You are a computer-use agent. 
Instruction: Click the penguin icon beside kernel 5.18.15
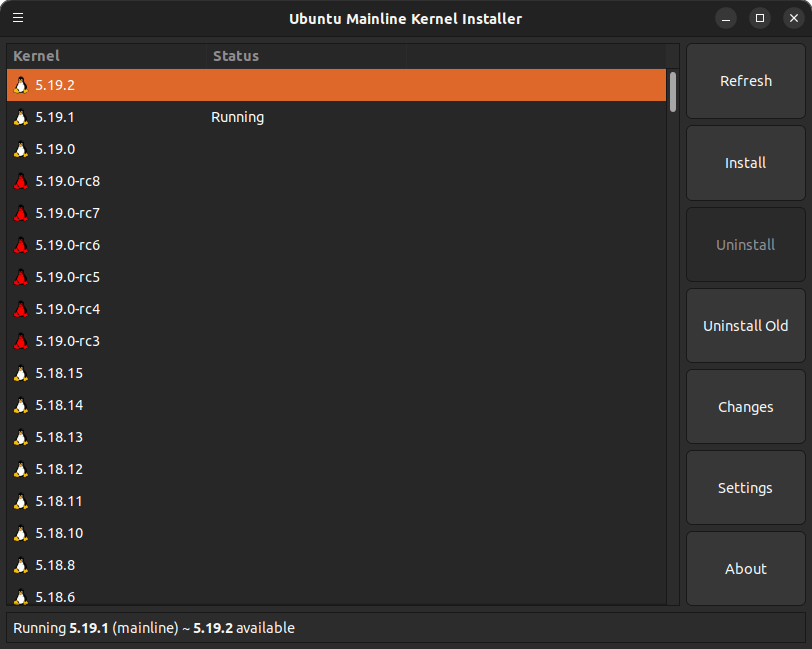[x=21, y=373]
